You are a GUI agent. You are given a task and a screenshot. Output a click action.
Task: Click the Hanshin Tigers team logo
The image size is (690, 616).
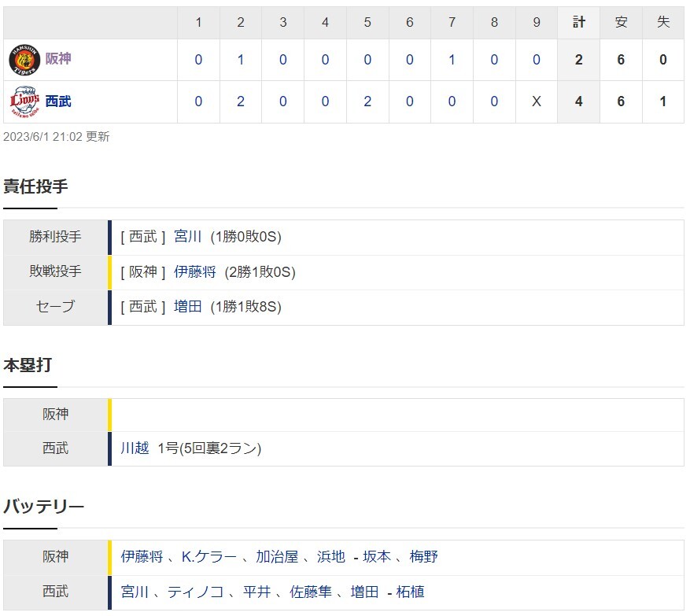24,60
